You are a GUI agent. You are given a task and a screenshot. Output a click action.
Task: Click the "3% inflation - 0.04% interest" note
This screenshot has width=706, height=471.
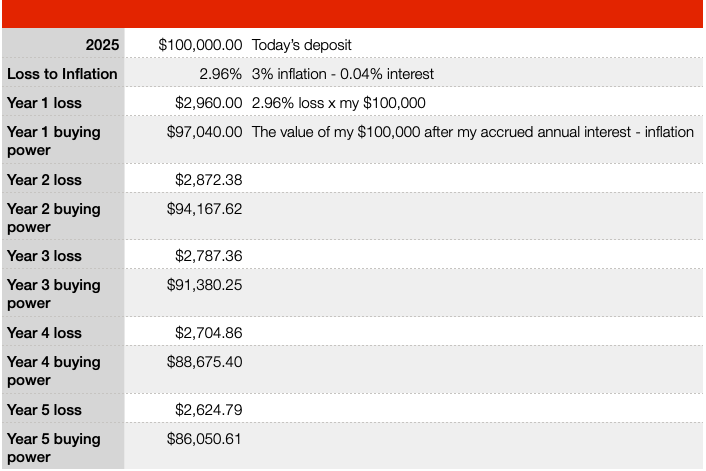click(343, 73)
